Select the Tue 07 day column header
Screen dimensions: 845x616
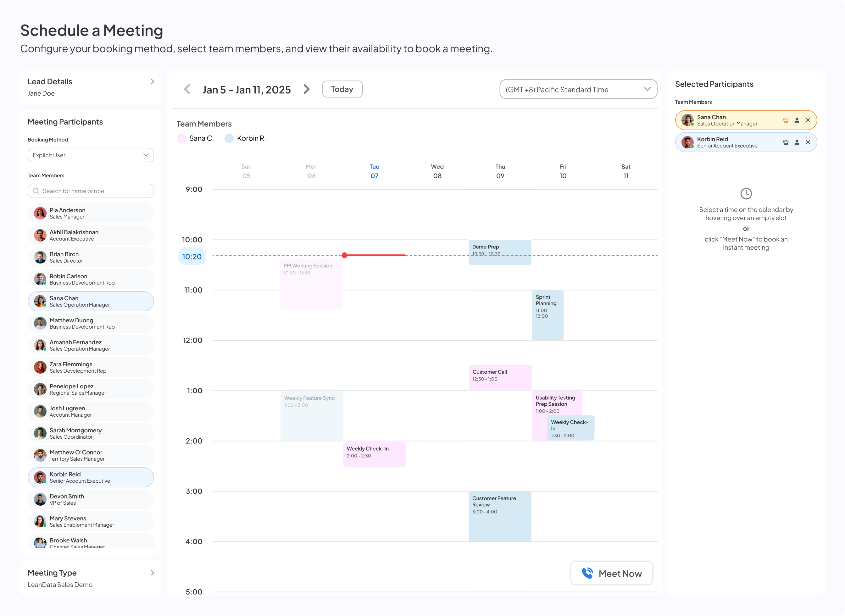tap(374, 171)
